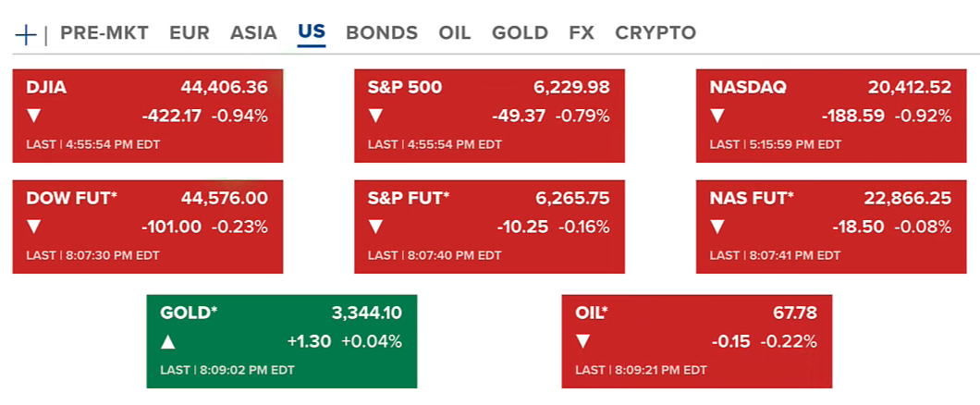Click the down arrow in NAS FUT tile

pos(717,227)
